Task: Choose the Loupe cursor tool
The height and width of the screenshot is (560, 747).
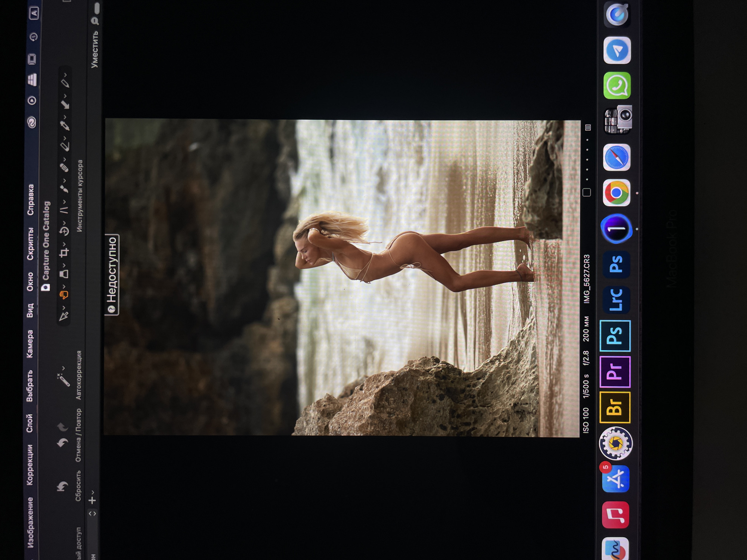Action: (64, 274)
